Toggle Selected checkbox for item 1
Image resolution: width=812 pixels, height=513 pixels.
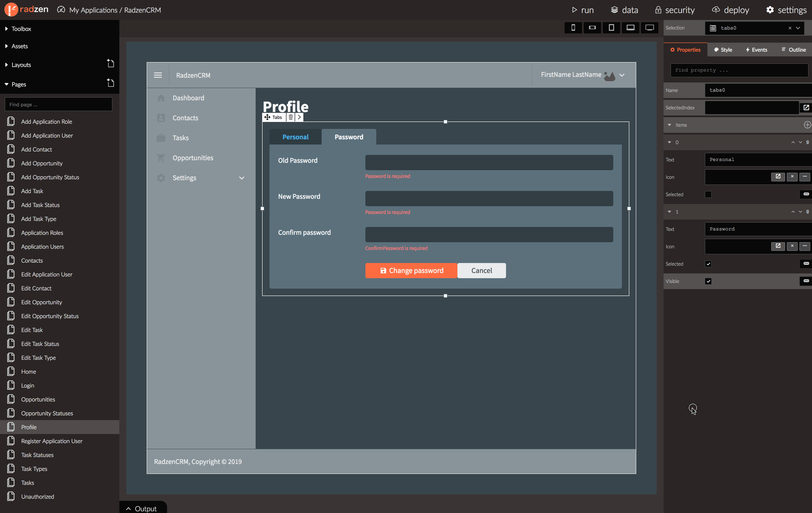pos(708,264)
